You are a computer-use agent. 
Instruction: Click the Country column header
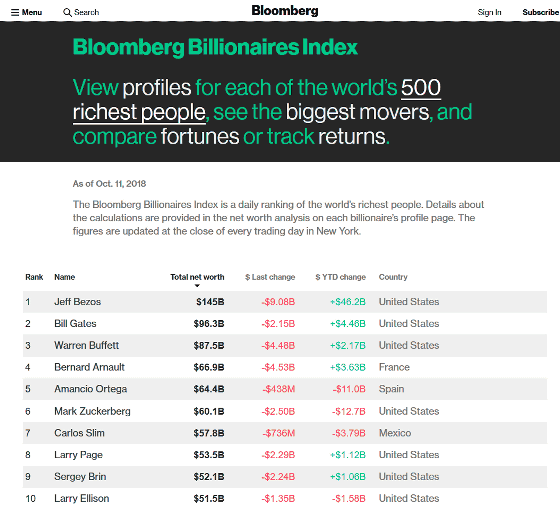393,277
